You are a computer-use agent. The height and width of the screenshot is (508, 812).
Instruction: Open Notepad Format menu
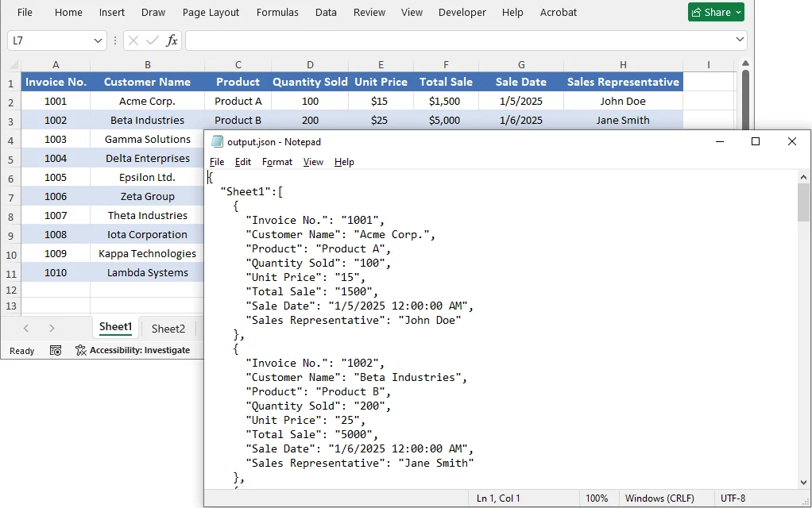click(277, 162)
